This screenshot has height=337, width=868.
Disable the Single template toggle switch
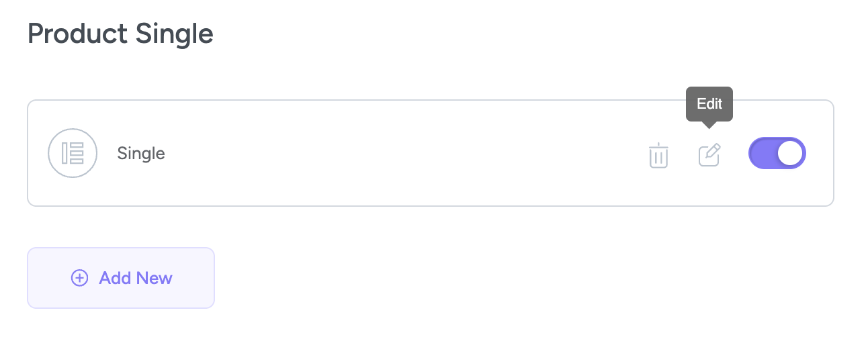point(777,153)
